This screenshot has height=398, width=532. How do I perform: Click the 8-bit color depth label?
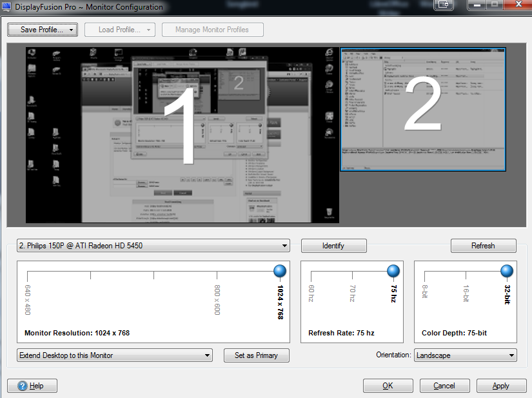[x=425, y=292]
